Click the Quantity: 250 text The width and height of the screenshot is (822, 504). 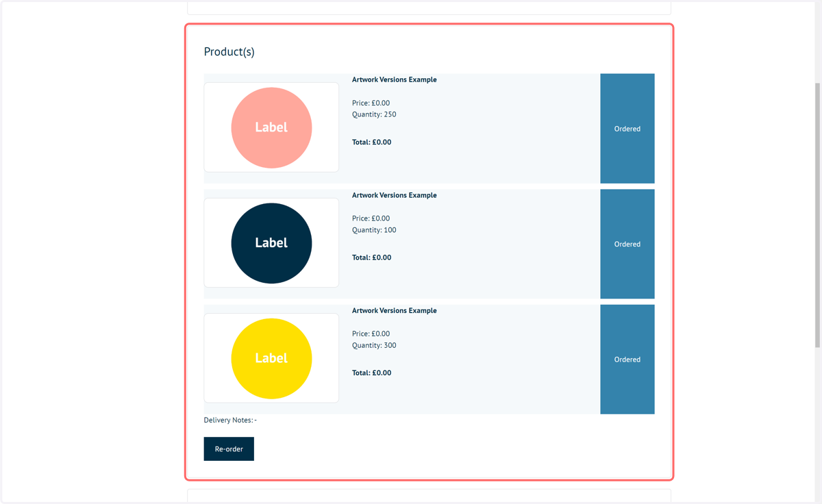(374, 114)
